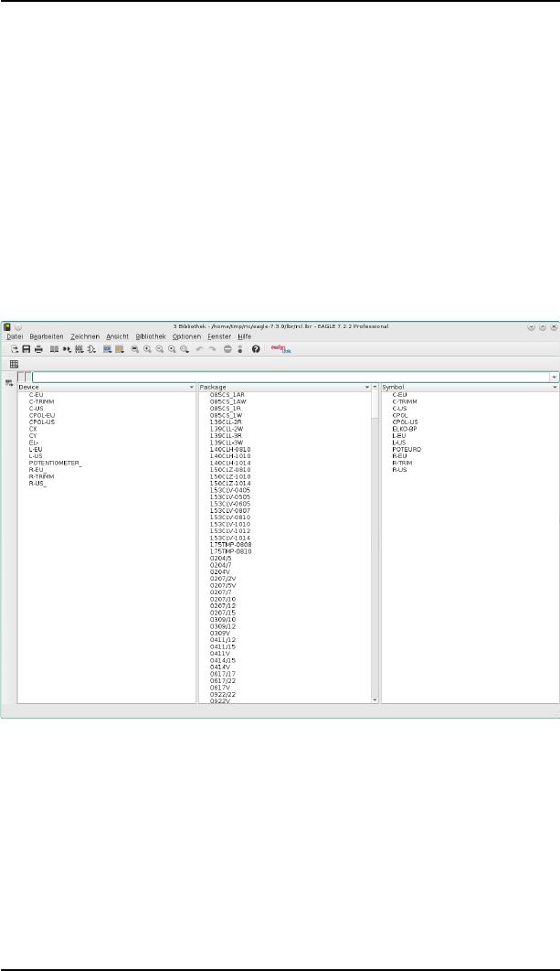The image size is (560, 971).
Task: Expand the Symbol column dropdown arrow
Action: click(x=555, y=387)
